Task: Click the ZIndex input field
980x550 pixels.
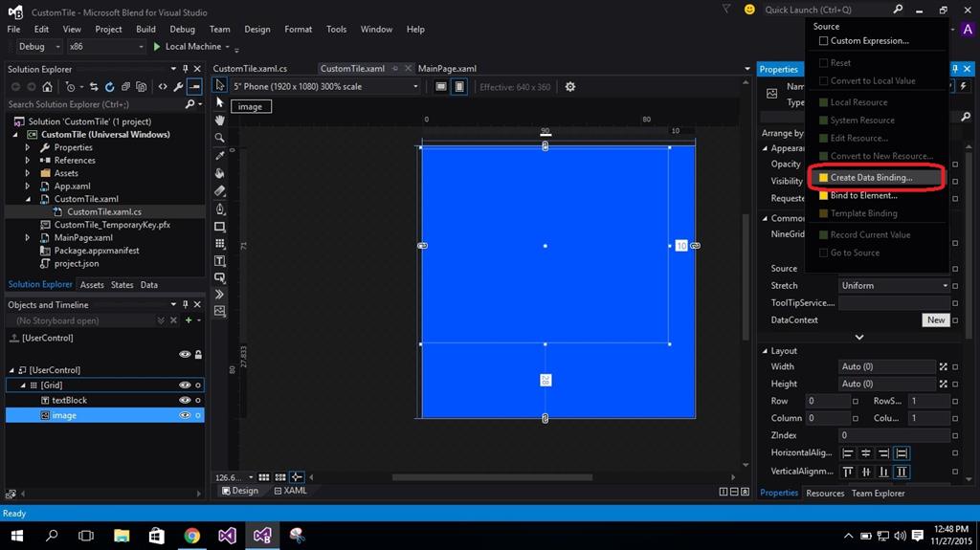Action: 893,435
